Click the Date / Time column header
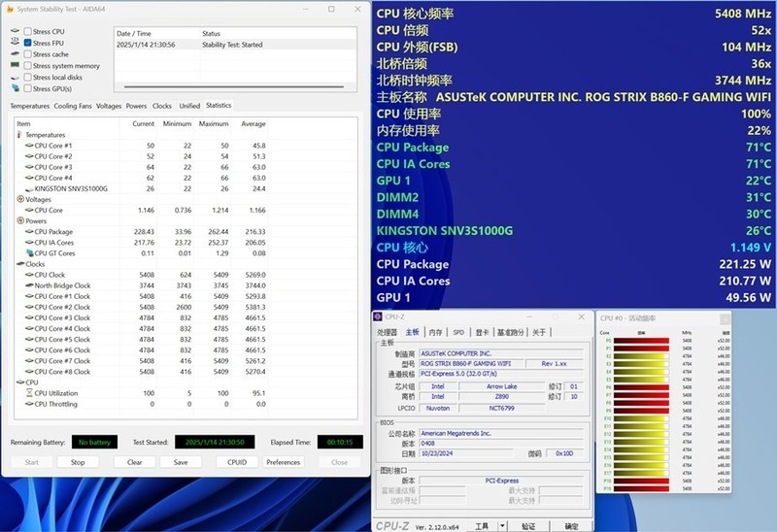The height and width of the screenshot is (532, 777). pos(157,33)
